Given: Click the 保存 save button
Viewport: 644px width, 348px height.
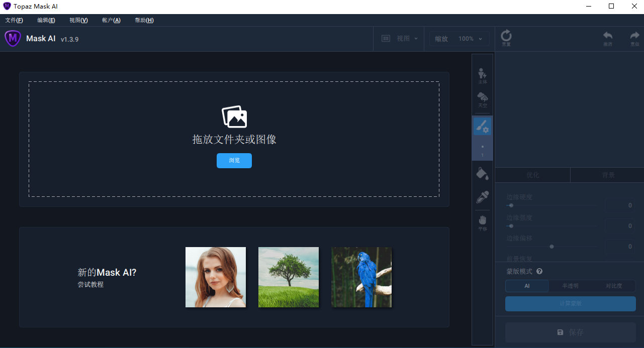Looking at the screenshot, I should pyautogui.click(x=571, y=332).
